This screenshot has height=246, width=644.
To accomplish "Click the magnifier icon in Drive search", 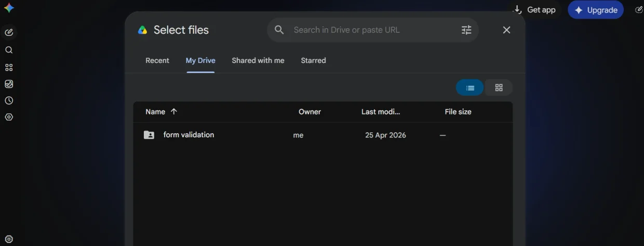I will tap(279, 30).
